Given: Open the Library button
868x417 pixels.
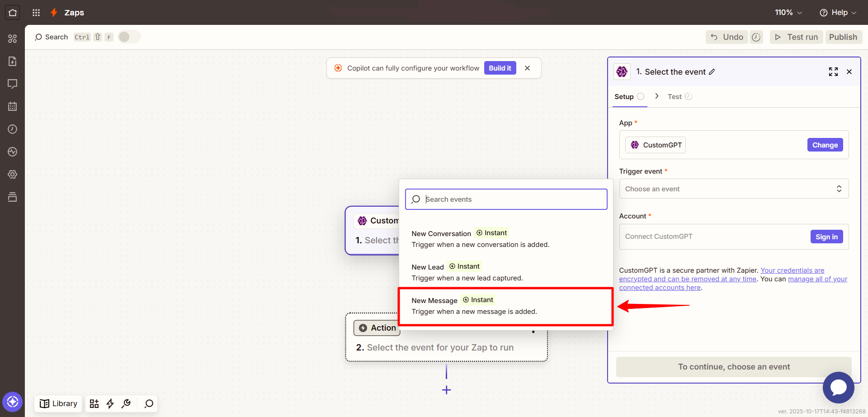Looking at the screenshot, I should 58,403.
